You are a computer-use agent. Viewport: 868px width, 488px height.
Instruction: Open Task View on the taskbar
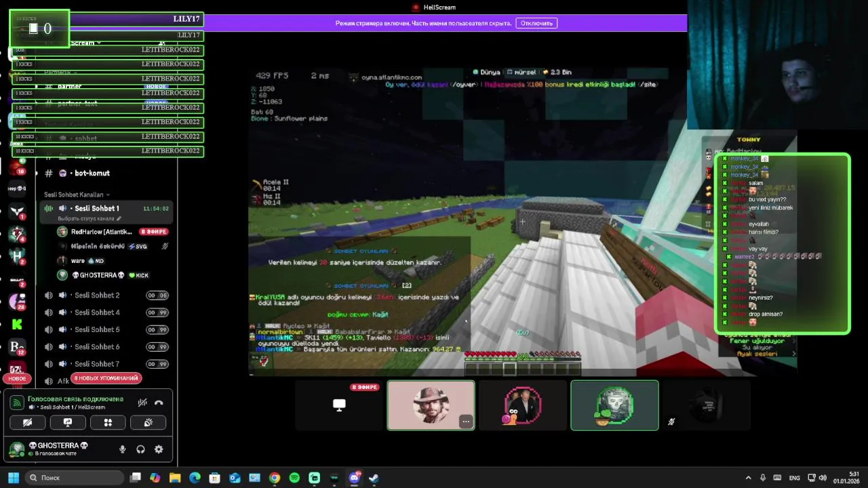coord(136,478)
